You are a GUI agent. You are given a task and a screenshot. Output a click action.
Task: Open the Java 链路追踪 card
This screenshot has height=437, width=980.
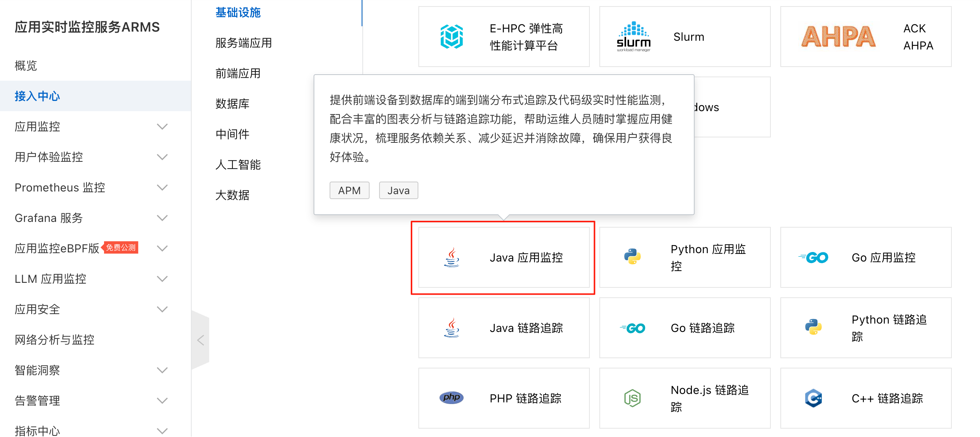(504, 328)
